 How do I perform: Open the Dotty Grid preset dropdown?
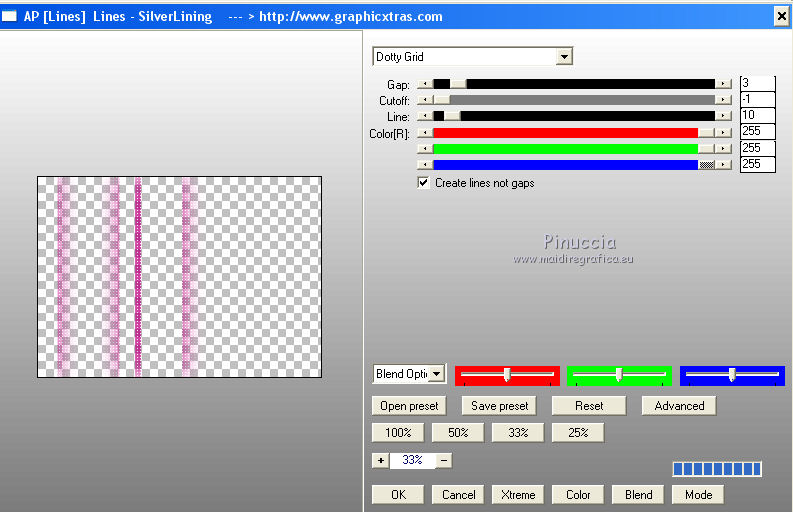tap(564, 57)
